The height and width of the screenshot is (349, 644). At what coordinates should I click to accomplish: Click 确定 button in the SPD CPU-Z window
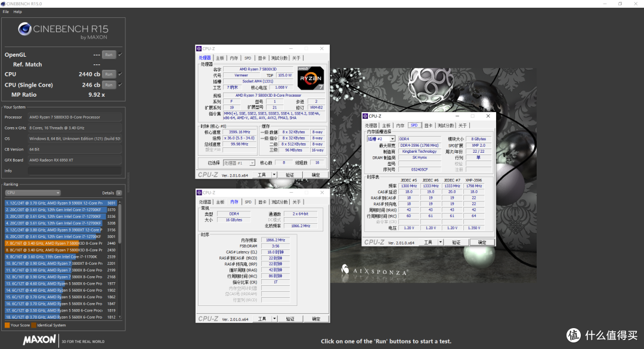tap(482, 242)
